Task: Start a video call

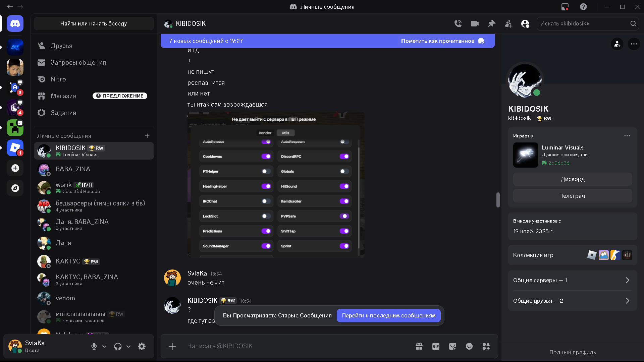Action: click(x=475, y=23)
